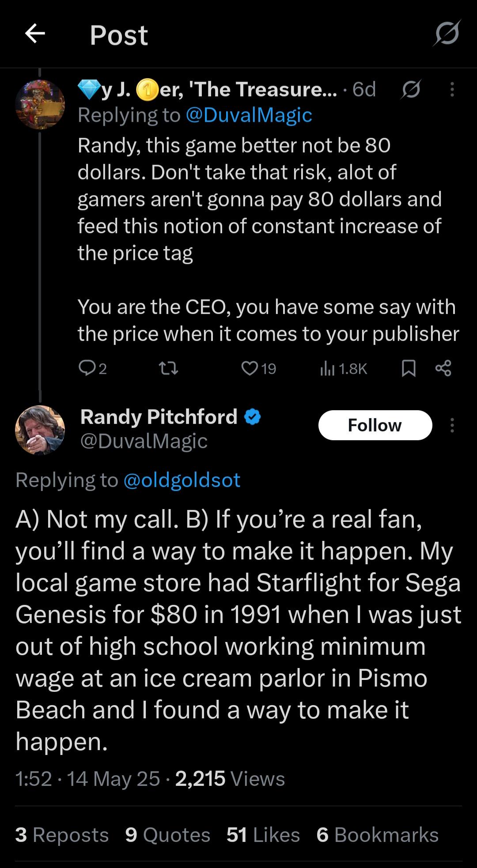View the 51 Likes list
The height and width of the screenshot is (868, 477).
[x=263, y=835]
